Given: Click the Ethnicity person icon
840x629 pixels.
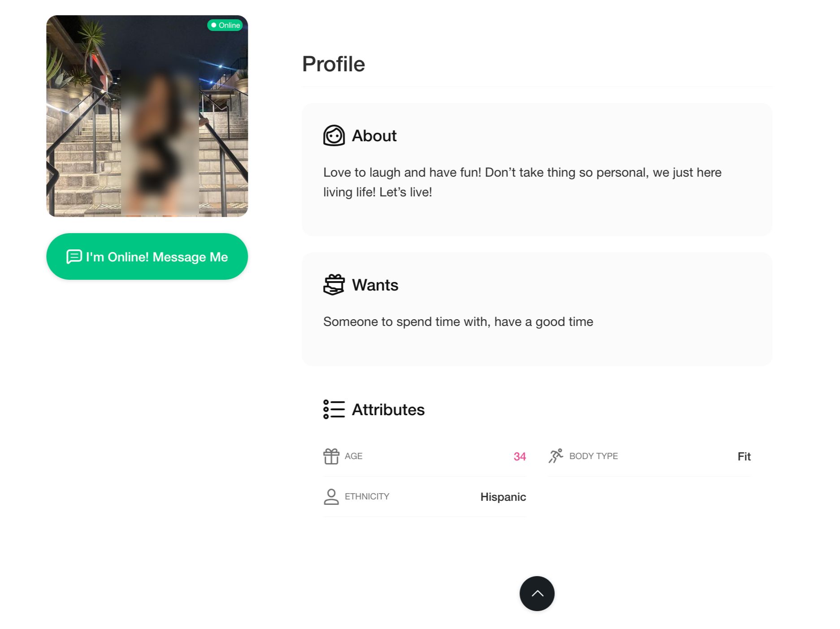Looking at the screenshot, I should [x=331, y=497].
